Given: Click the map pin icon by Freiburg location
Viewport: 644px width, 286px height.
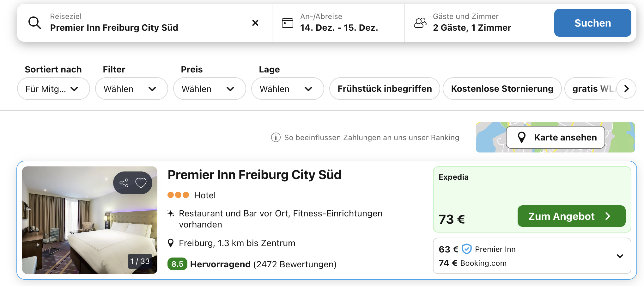Looking at the screenshot, I should point(171,243).
